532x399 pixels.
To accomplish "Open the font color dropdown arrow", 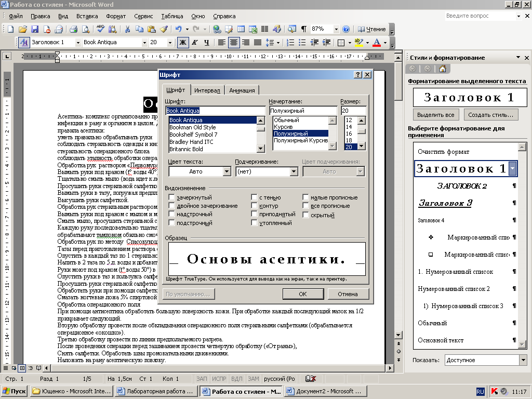I will (385, 43).
